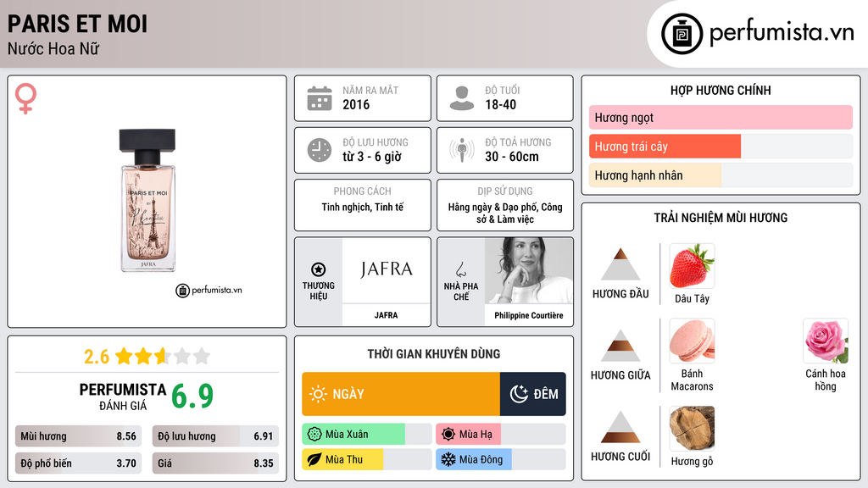Click the spring flower icon by Mùa Xuân

[314, 435]
